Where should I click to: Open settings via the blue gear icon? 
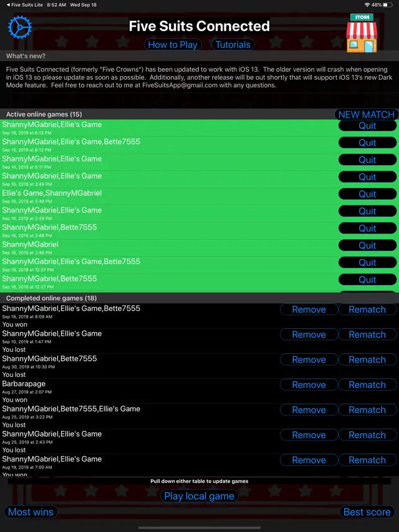click(20, 27)
